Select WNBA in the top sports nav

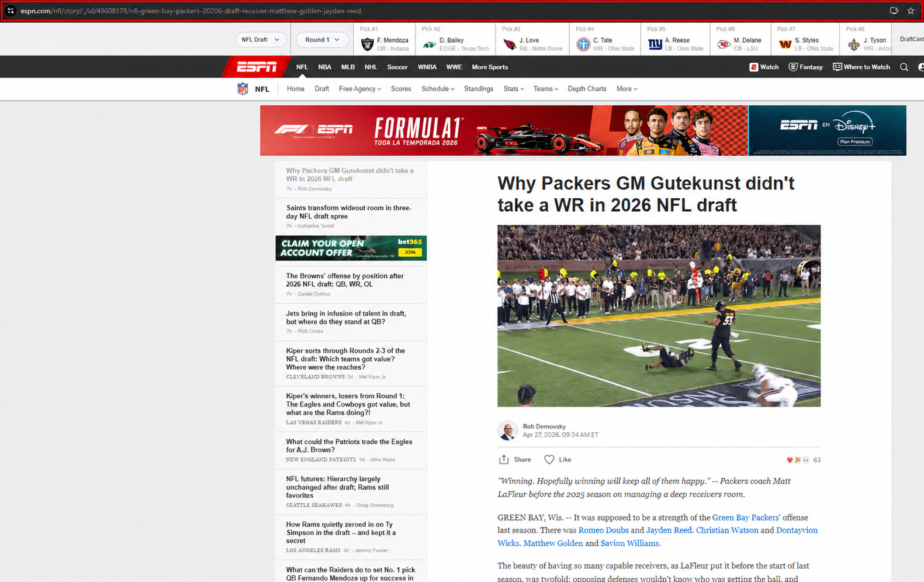point(427,67)
